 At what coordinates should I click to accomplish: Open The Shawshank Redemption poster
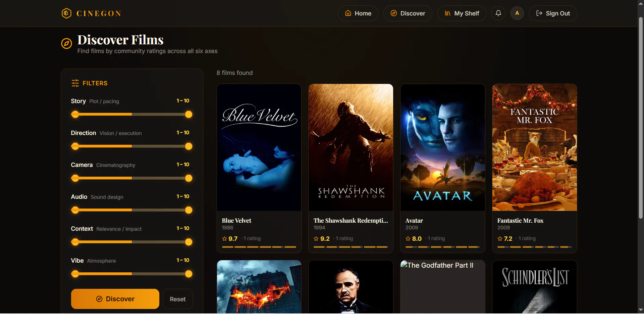(x=351, y=147)
